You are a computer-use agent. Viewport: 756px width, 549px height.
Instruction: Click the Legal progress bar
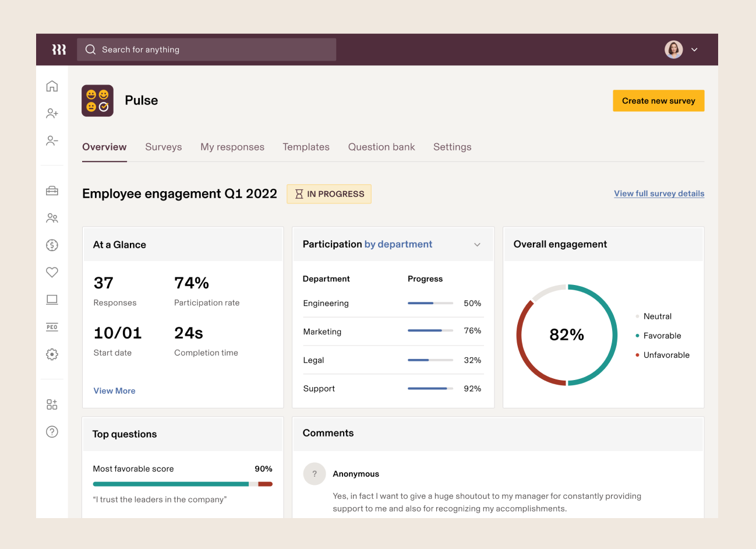click(430, 360)
